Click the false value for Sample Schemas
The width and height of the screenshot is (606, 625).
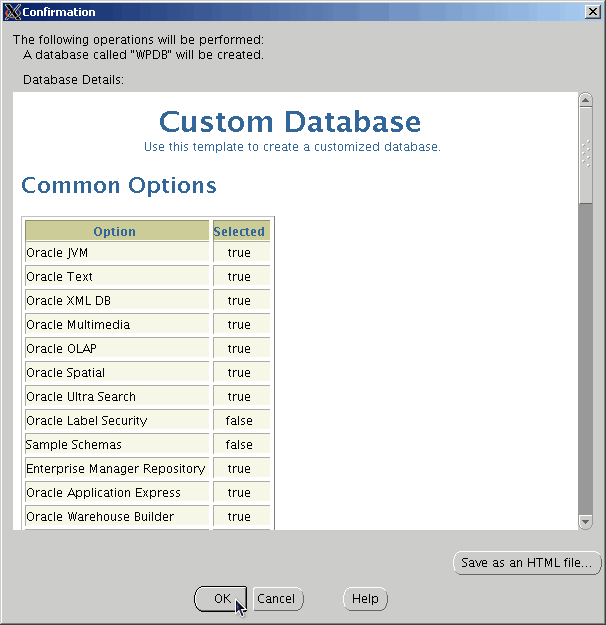(239, 445)
